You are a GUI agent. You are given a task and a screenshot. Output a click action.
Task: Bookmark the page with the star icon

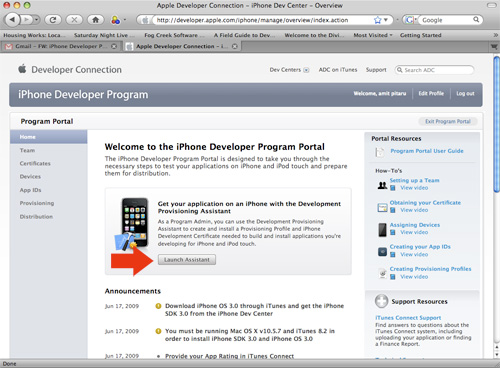(x=377, y=20)
